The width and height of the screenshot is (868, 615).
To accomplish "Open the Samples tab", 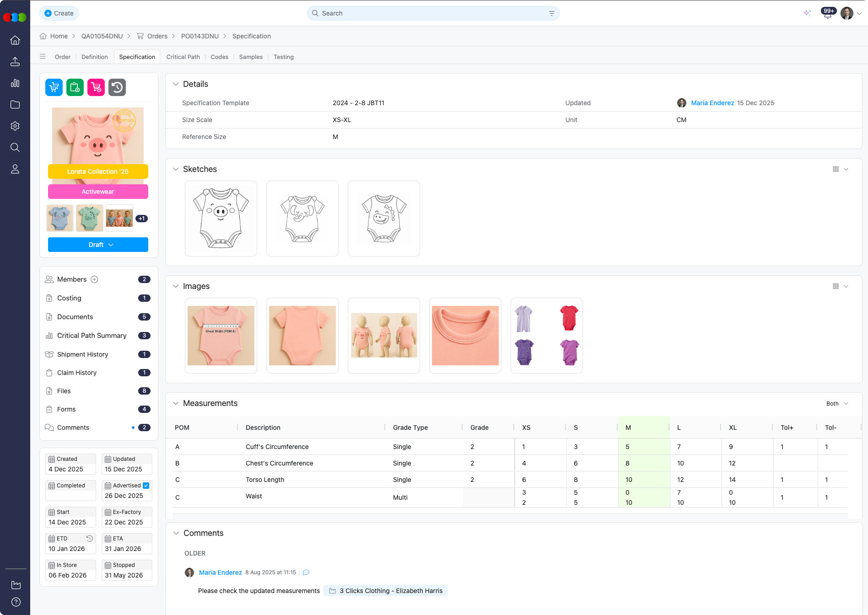I will pyautogui.click(x=250, y=57).
